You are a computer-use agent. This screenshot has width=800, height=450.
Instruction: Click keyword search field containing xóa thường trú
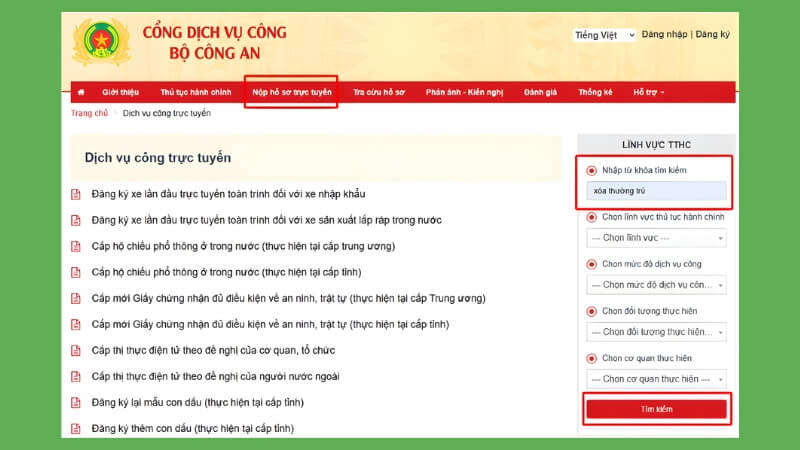[656, 191]
